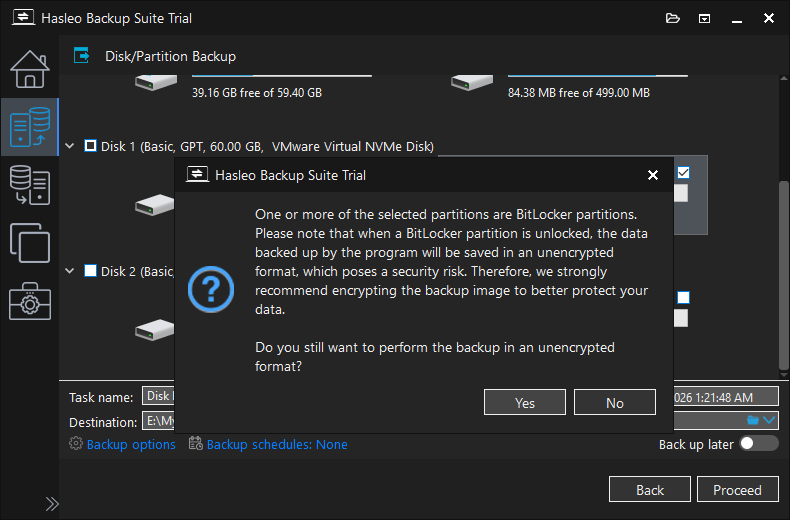Check the Disk 2 partition checkbox
Viewport: 790px width, 520px height.
(683, 297)
